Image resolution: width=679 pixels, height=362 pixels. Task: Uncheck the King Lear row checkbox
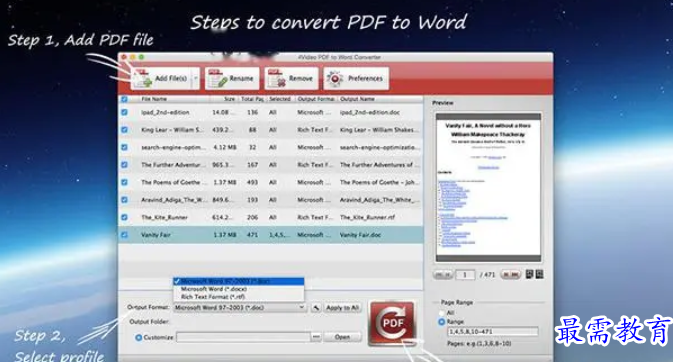[124, 130]
